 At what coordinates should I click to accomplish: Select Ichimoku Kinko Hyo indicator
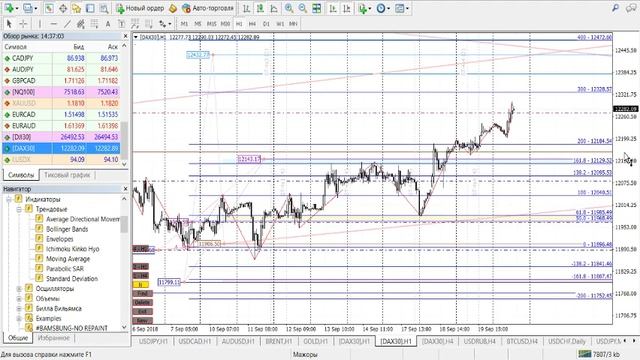tap(72, 249)
